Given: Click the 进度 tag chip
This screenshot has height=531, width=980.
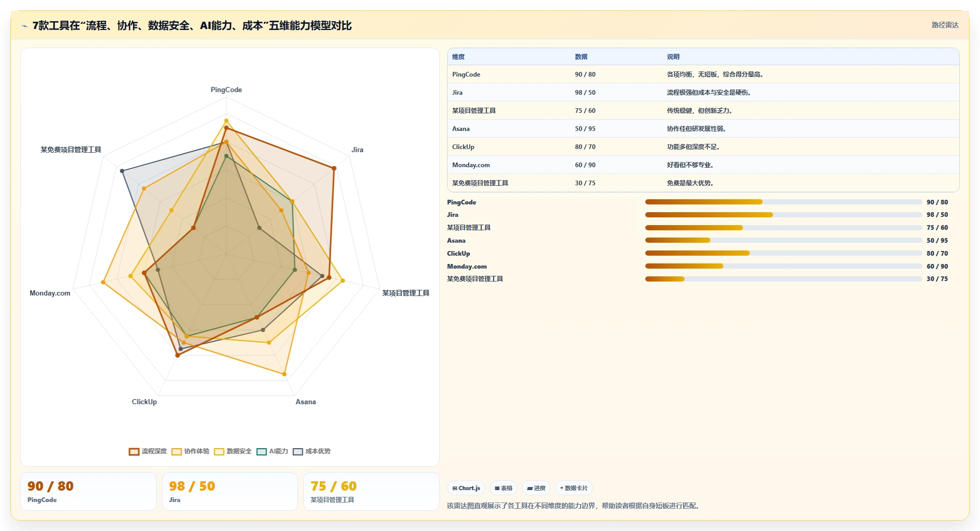Looking at the screenshot, I should [536, 488].
